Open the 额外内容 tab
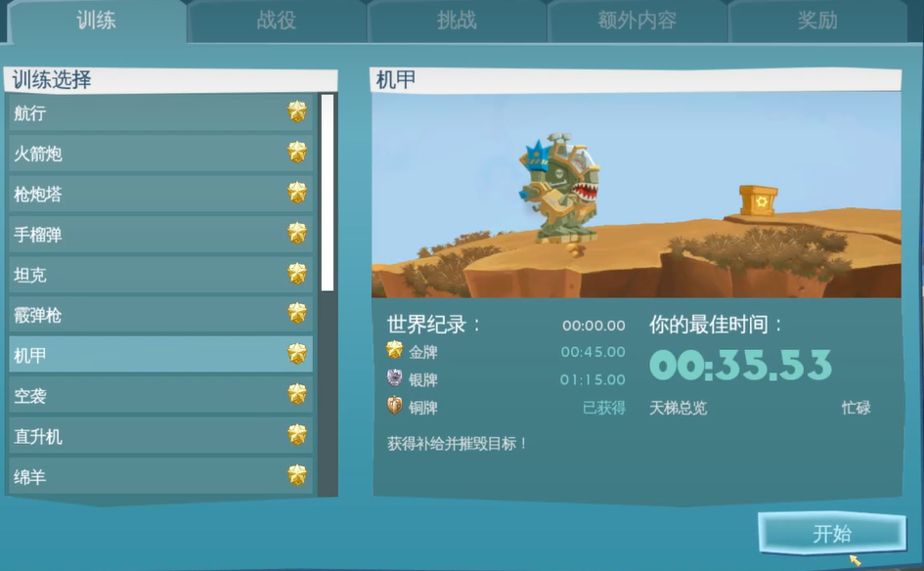The height and width of the screenshot is (571, 924). point(637,20)
